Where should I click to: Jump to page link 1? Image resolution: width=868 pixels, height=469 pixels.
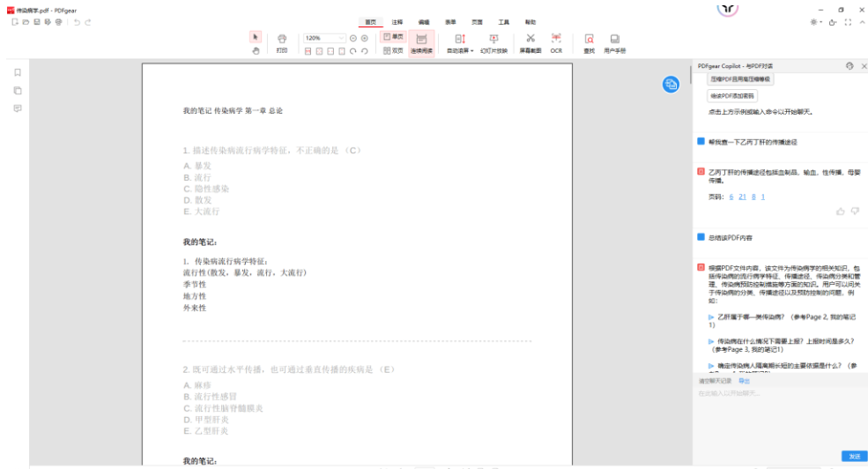click(763, 197)
